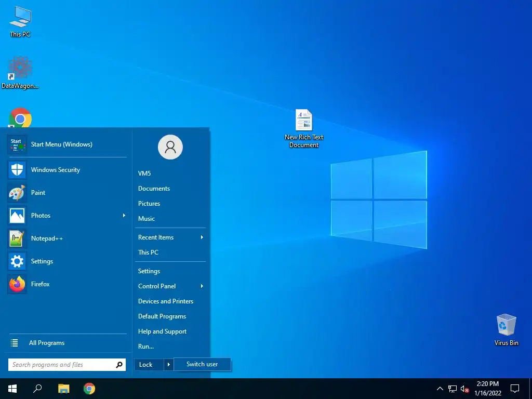This screenshot has width=532, height=399.
Task: Click the Show desktop strip at taskbar edge
Action: click(530, 389)
